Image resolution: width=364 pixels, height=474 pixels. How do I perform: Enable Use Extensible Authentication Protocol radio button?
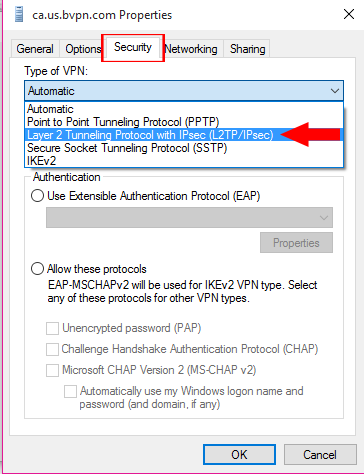pos(37,196)
